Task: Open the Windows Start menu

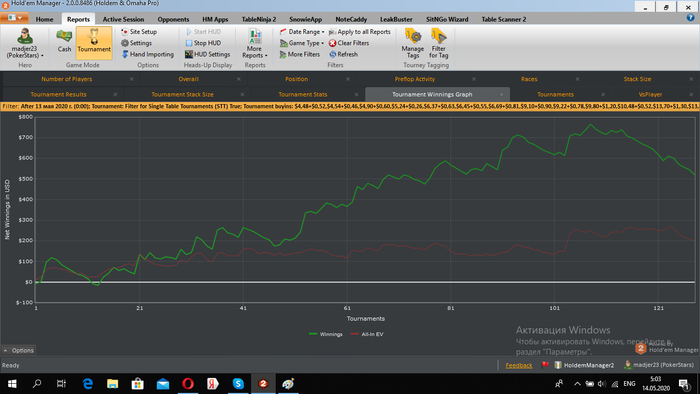Action: click(12, 384)
